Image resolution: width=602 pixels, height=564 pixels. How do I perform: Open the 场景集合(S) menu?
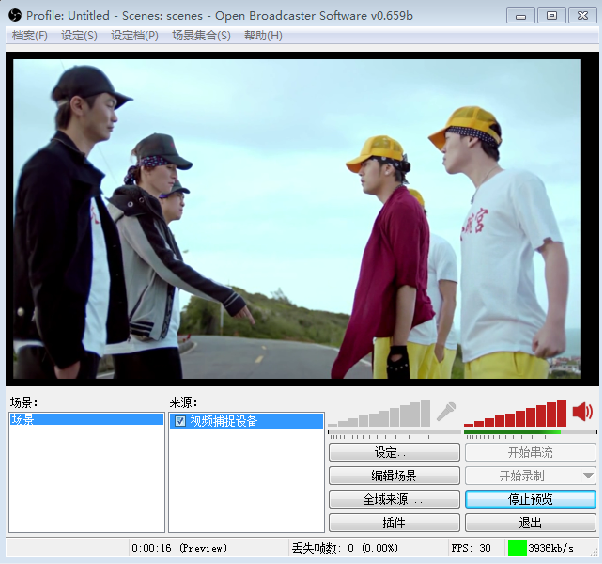[x=201, y=35]
